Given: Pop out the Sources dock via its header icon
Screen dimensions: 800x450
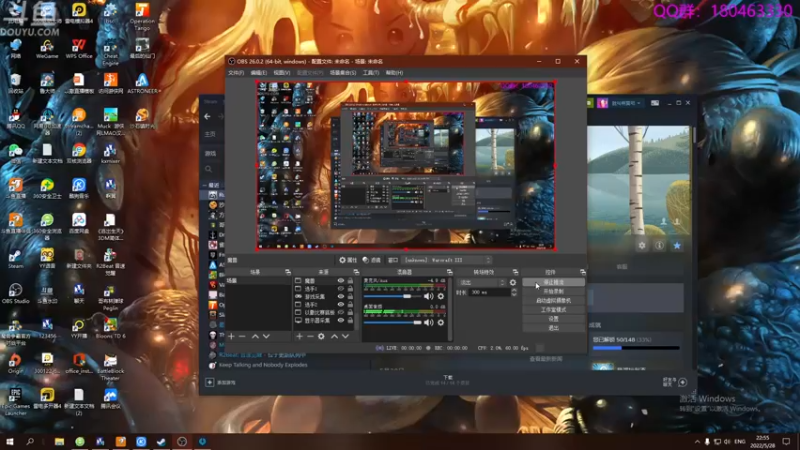Looking at the screenshot, I should 356,272.
